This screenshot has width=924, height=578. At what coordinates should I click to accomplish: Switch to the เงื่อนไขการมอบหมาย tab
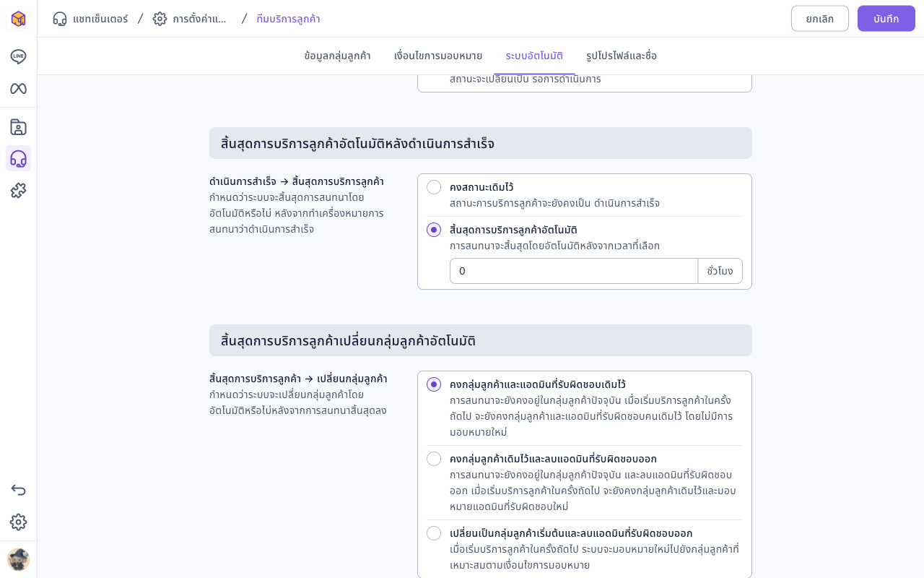(x=438, y=56)
